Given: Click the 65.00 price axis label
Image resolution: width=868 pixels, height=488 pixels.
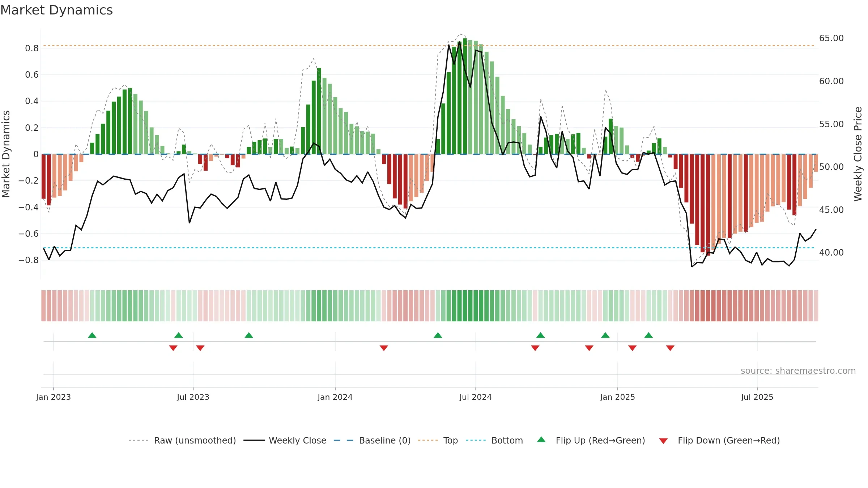Looking at the screenshot, I should [x=831, y=38].
